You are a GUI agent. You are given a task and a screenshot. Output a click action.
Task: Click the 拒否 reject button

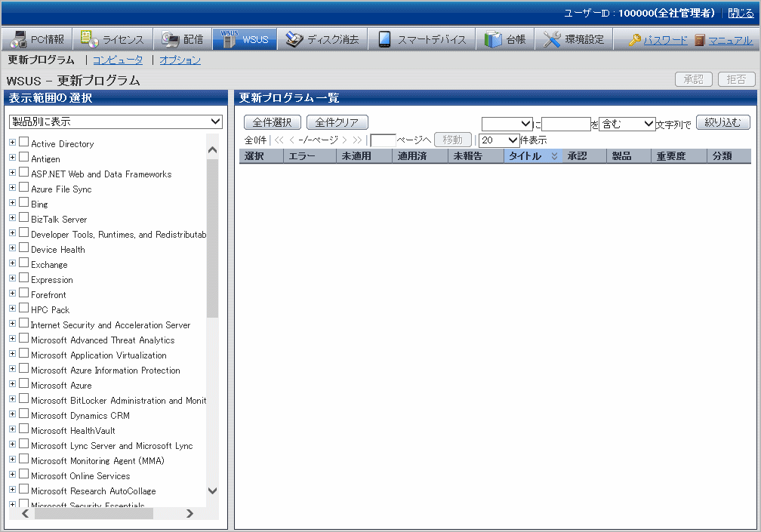click(737, 79)
